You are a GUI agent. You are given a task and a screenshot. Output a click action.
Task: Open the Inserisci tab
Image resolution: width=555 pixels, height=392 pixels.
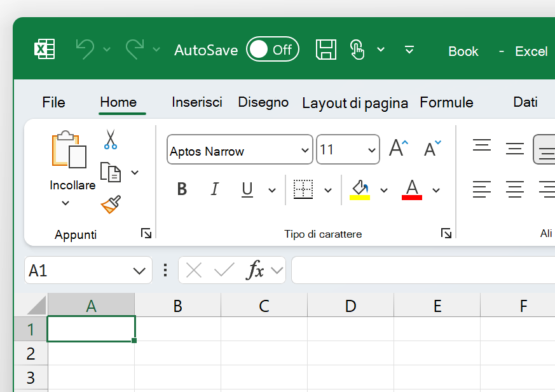pos(197,102)
